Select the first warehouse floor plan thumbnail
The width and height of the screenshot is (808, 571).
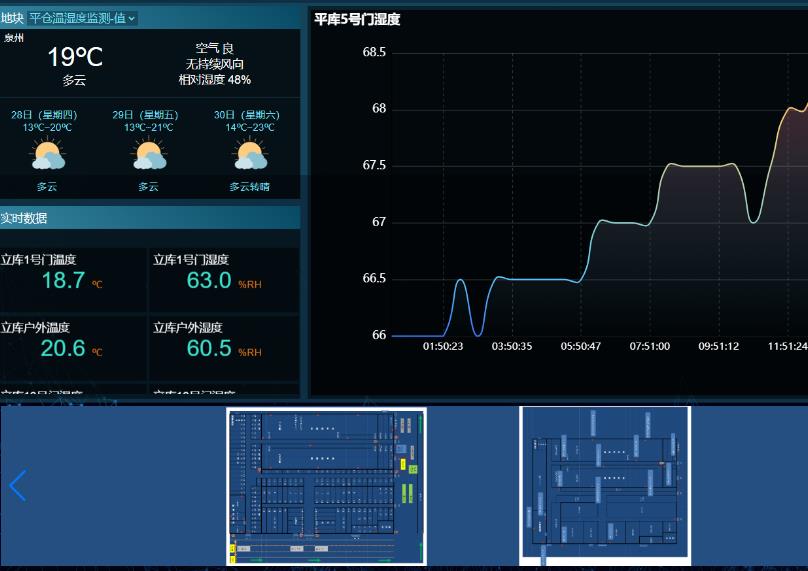point(326,486)
